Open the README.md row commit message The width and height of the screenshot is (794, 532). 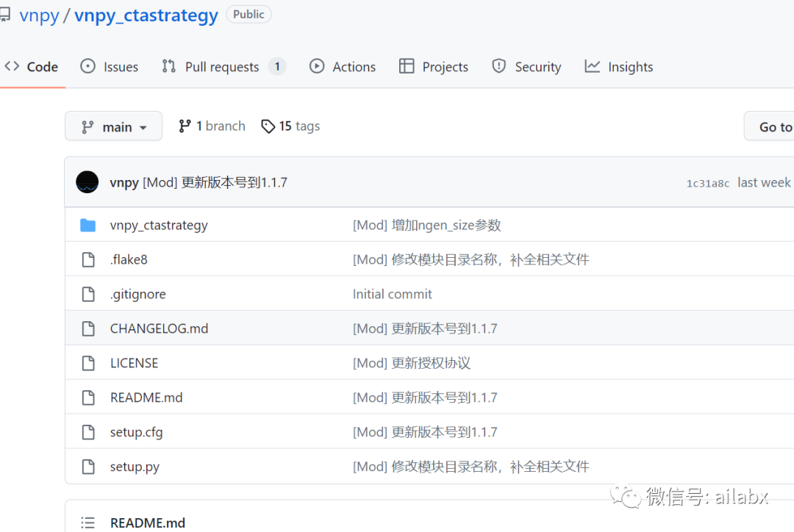pos(425,398)
